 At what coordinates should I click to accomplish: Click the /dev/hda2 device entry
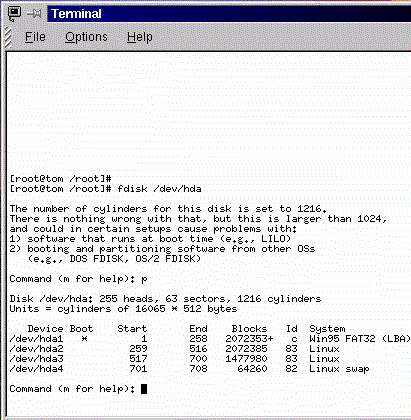click(36, 349)
